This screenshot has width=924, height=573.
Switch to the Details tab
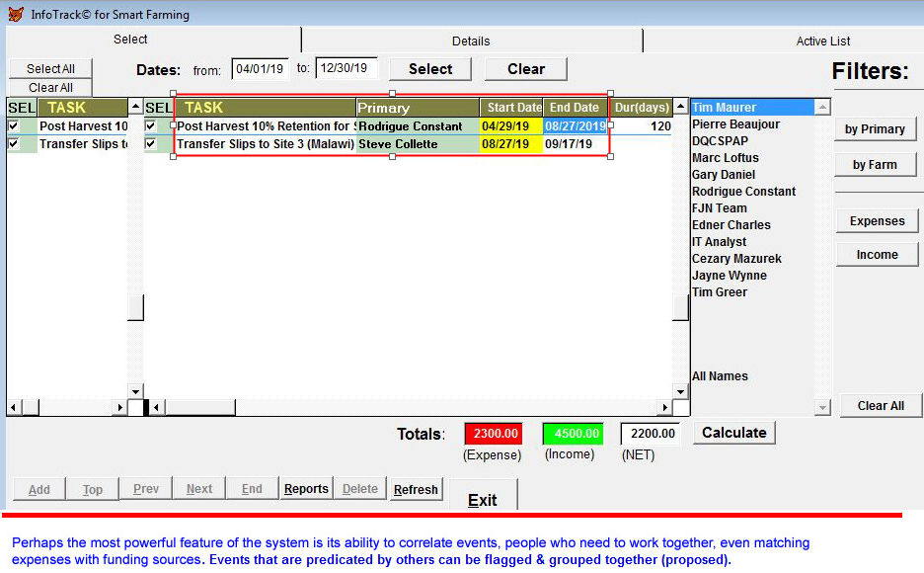(471, 41)
